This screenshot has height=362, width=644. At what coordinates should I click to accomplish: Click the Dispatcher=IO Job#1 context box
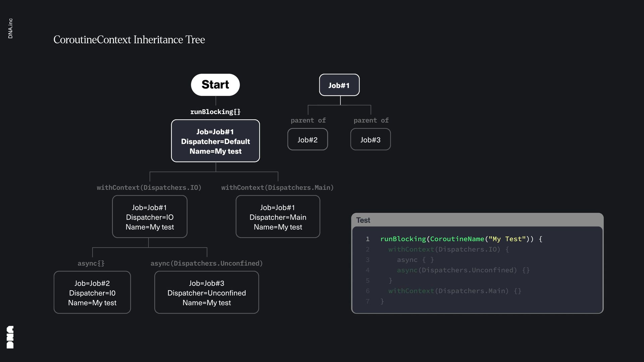coord(150,217)
